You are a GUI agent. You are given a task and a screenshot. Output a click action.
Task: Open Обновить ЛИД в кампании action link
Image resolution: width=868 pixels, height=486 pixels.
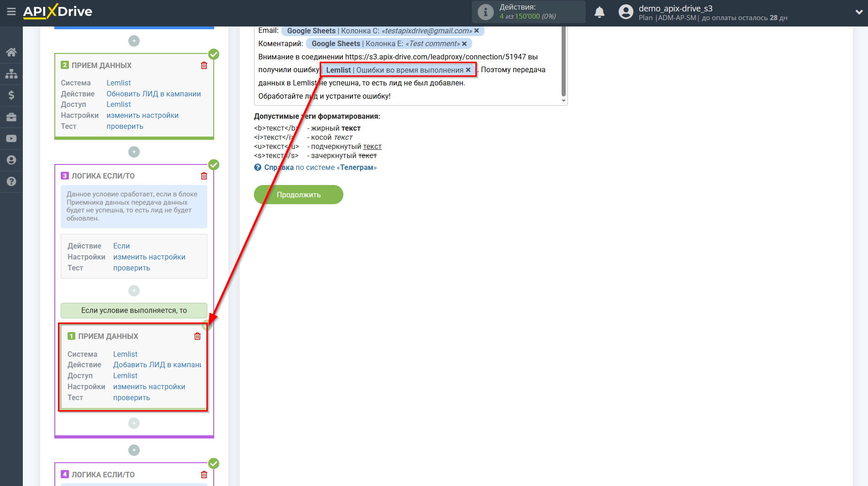[x=153, y=94]
